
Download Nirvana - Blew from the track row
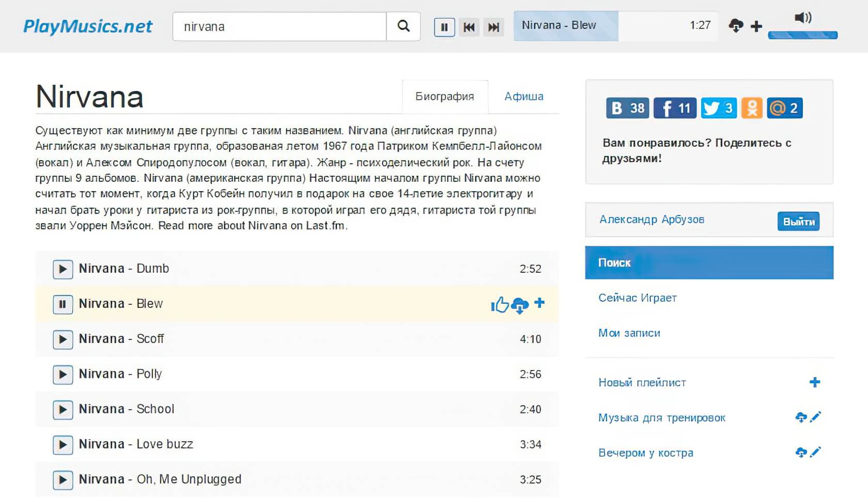[520, 306]
